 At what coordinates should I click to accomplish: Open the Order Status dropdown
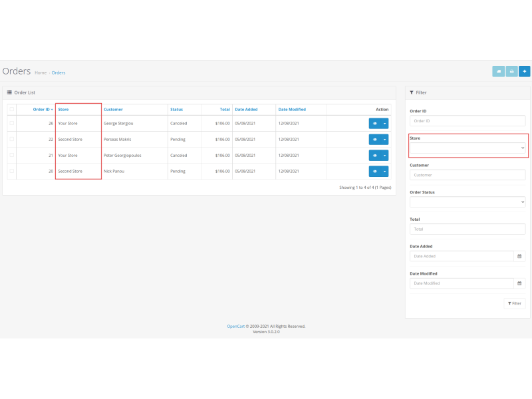[468, 201]
